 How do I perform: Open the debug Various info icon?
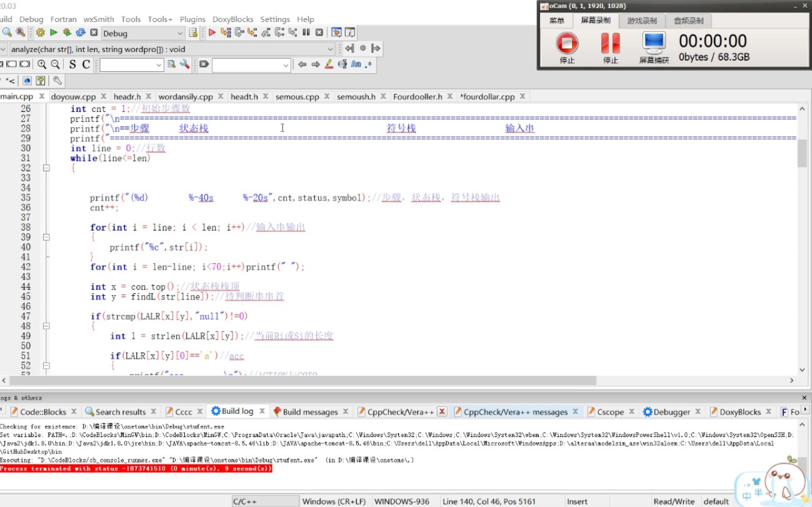(349, 33)
